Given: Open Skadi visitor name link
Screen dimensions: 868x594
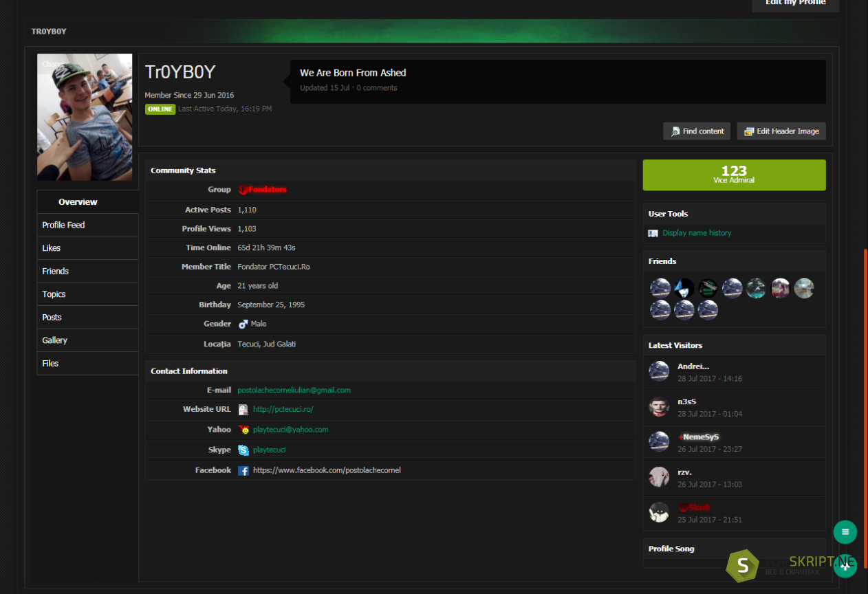Looking at the screenshot, I should click(x=694, y=507).
